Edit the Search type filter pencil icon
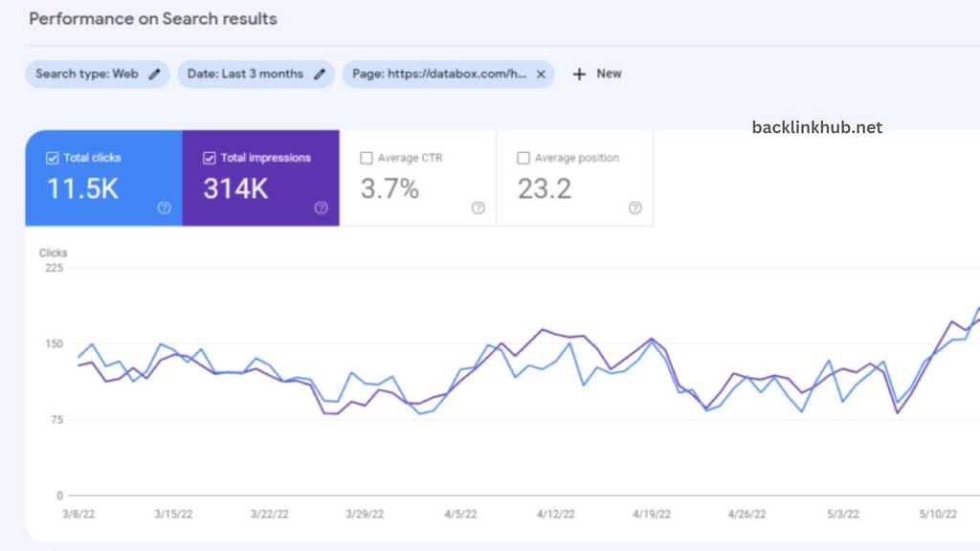Image resolution: width=980 pixels, height=551 pixels. click(x=156, y=74)
